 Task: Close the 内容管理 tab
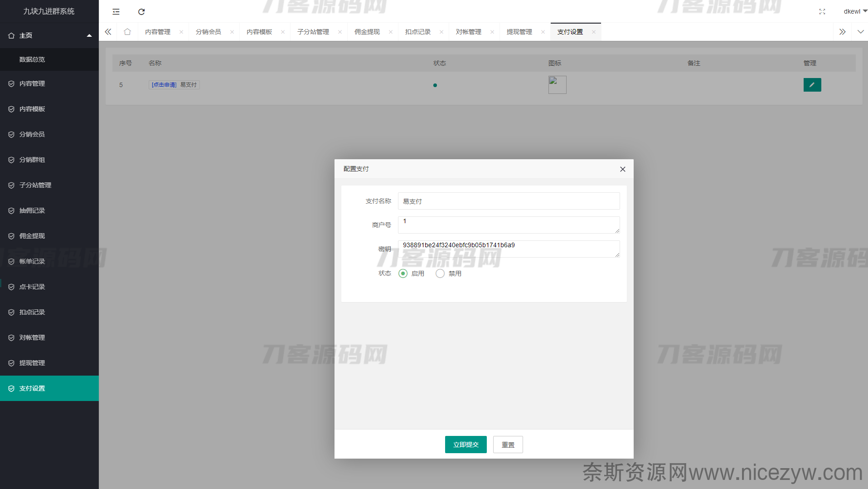click(181, 32)
